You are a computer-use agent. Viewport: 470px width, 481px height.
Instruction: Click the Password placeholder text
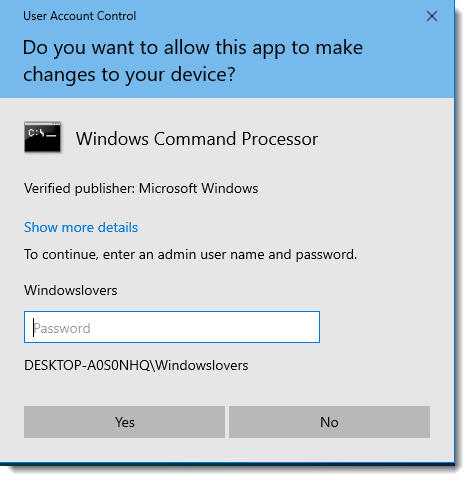point(62,328)
